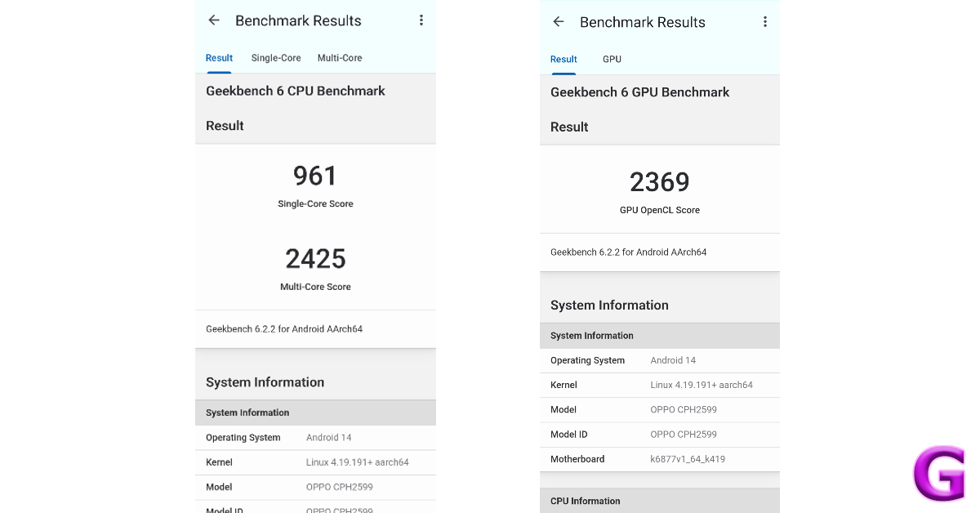Click the 'GPU OpenCL Score' label

coord(660,211)
